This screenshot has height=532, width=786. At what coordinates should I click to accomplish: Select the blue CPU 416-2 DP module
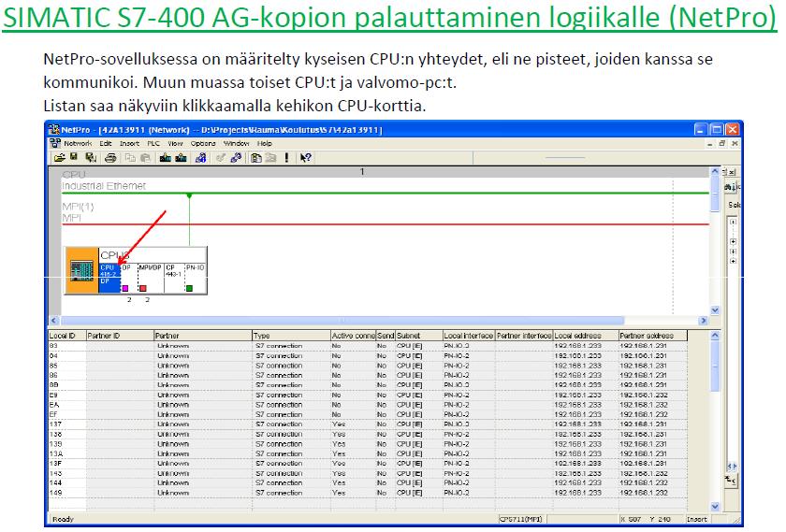coord(109,278)
